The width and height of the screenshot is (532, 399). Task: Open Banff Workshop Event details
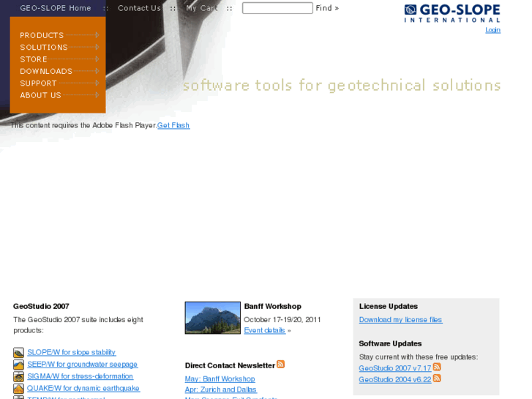pos(264,330)
